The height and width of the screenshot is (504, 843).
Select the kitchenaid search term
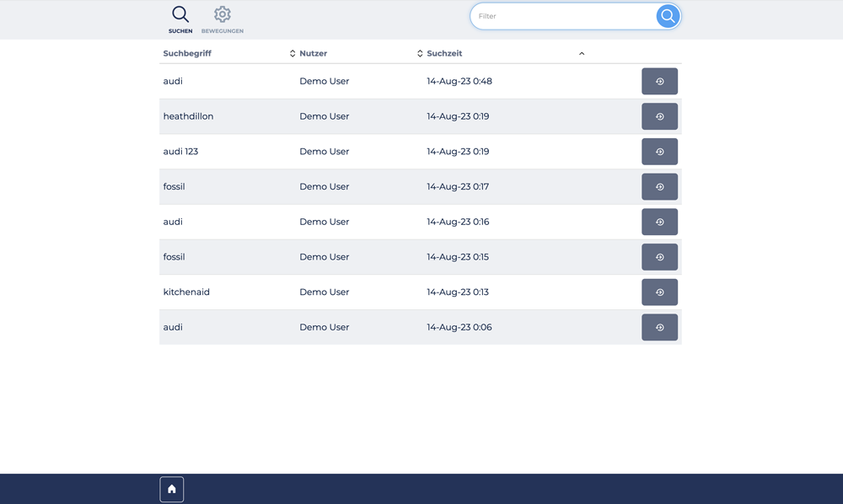coord(186,292)
